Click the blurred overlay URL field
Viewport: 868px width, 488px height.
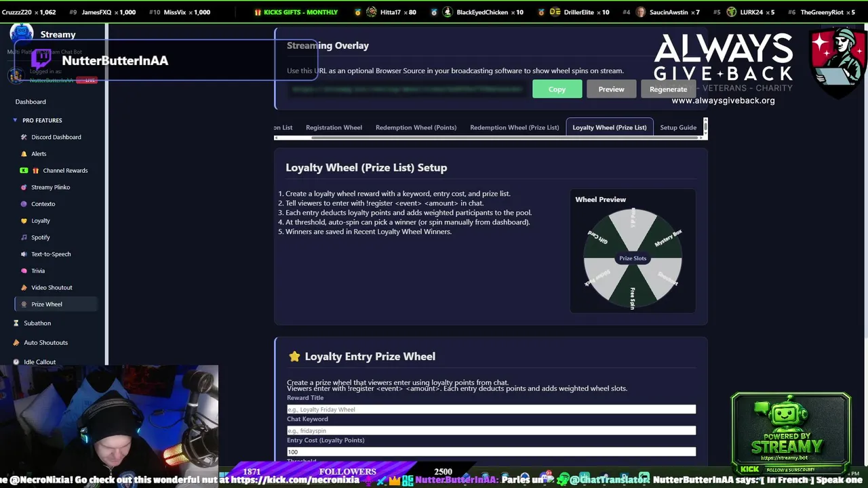[407, 89]
